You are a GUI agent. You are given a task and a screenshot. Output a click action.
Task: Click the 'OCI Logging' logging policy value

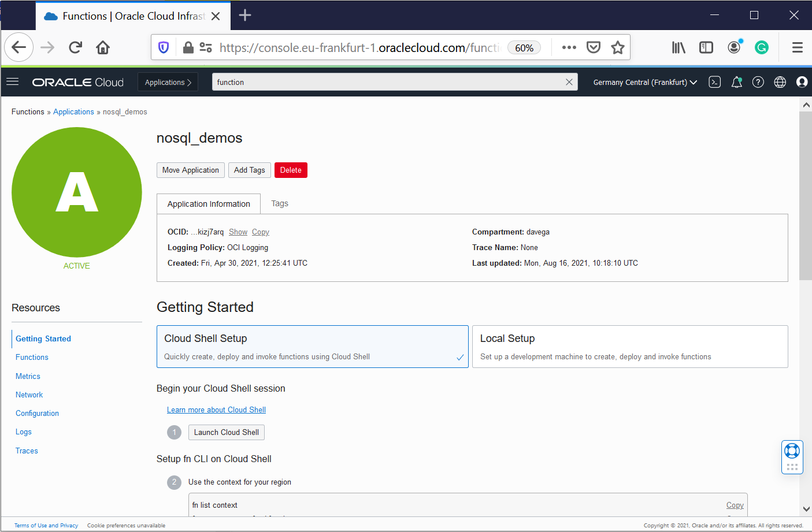(247, 247)
